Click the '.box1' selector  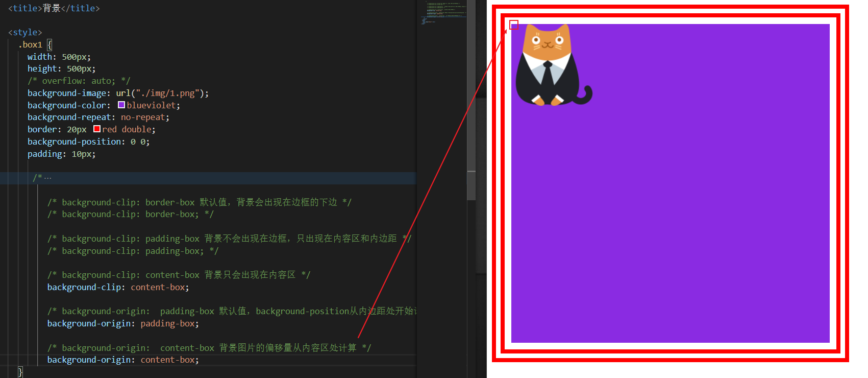(30, 44)
